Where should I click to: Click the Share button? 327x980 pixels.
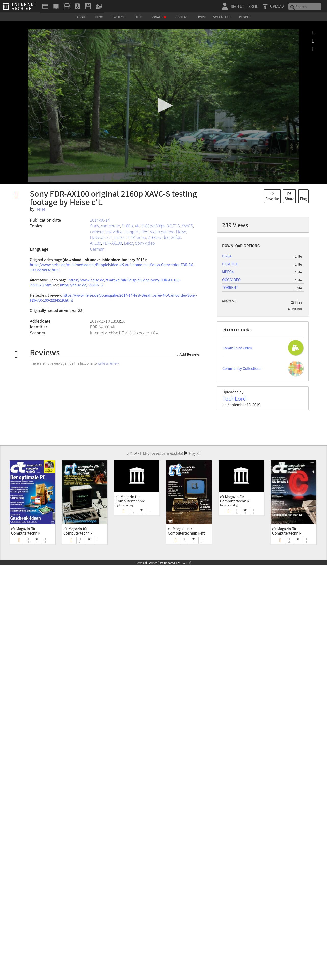289,196
